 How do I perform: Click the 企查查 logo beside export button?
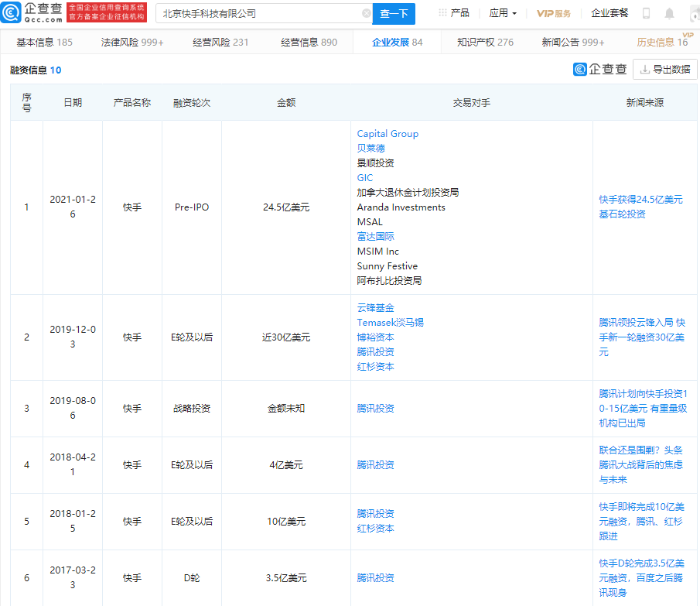tap(599, 69)
